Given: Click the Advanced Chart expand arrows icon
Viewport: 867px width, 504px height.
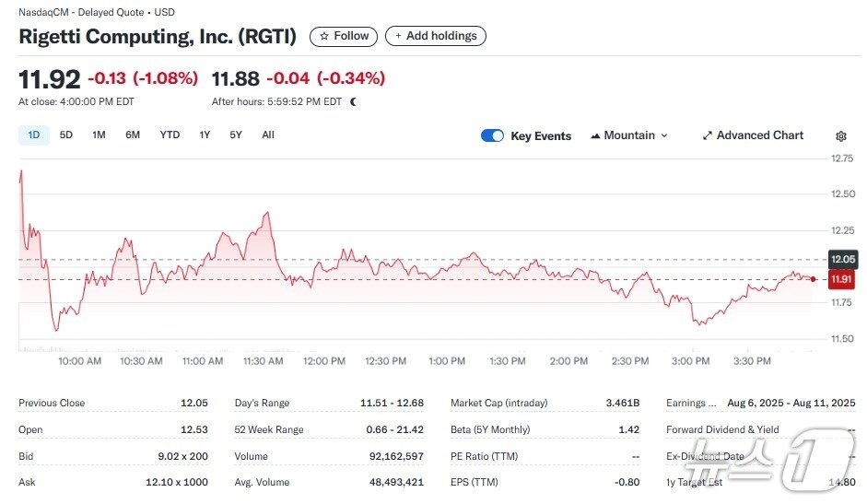Looking at the screenshot, I should 708,135.
